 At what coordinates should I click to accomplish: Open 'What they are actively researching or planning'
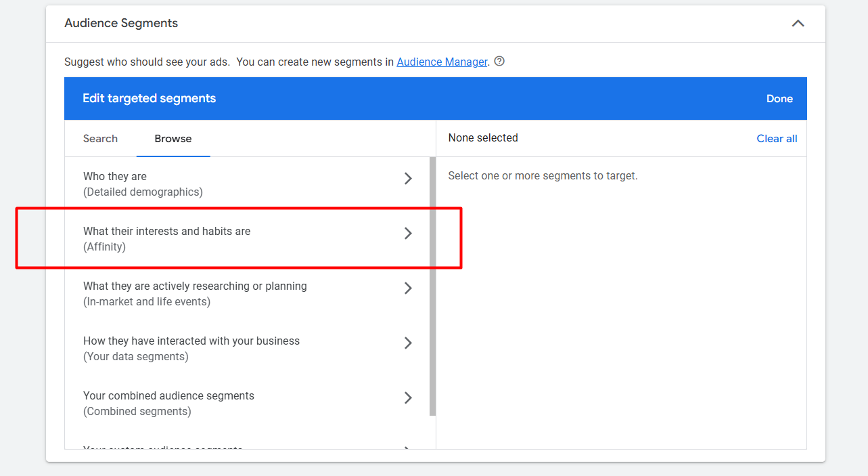pyautogui.click(x=195, y=286)
